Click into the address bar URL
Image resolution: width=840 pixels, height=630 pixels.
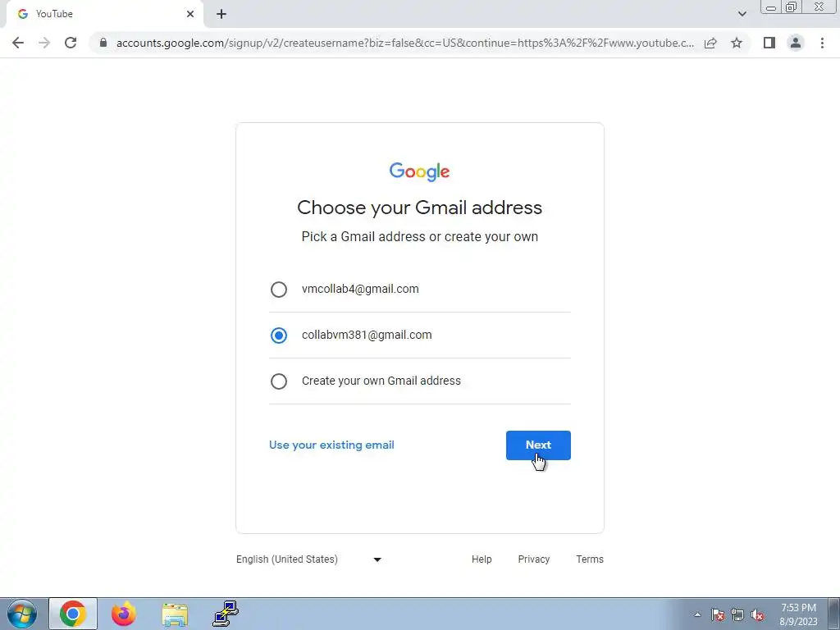click(x=404, y=43)
